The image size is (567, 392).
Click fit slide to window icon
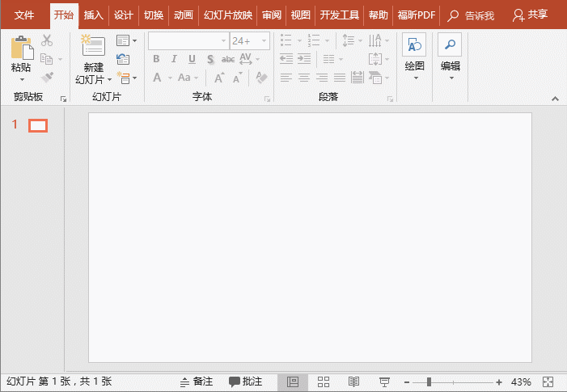pyautogui.click(x=548, y=381)
